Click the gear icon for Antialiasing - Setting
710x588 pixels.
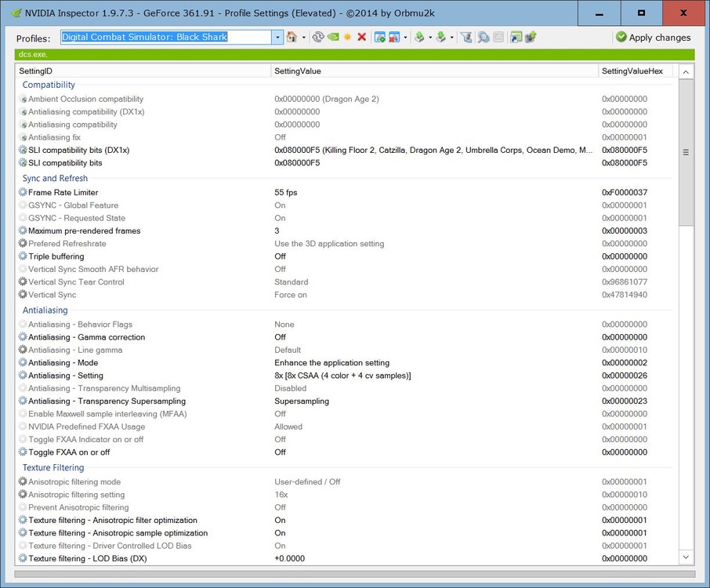click(x=23, y=375)
